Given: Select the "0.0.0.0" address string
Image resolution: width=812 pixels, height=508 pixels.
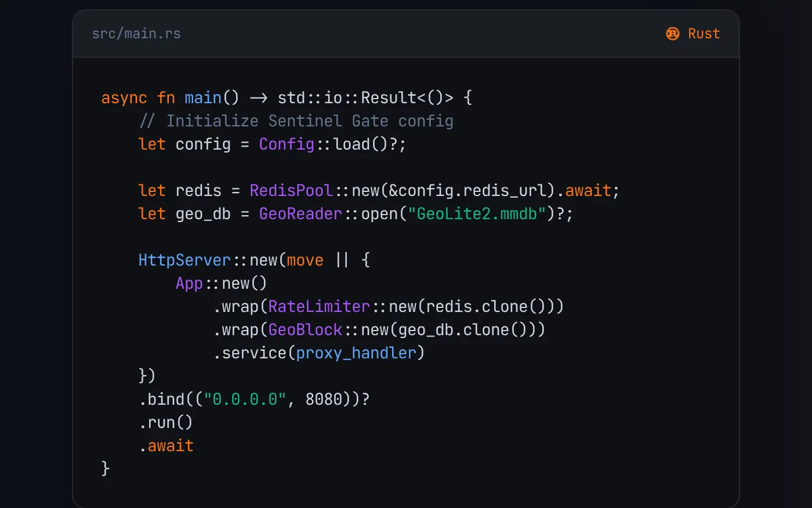Looking at the screenshot, I should pyautogui.click(x=245, y=399).
